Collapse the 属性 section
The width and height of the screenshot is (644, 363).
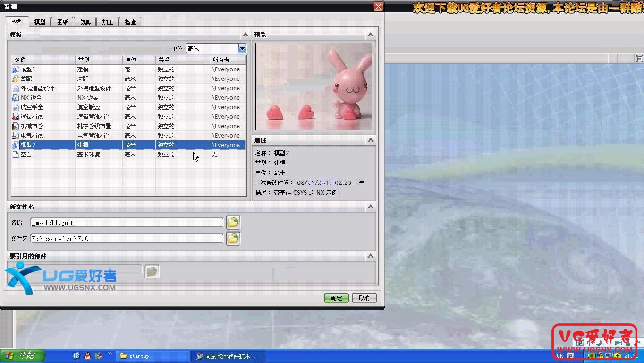coord(371,140)
